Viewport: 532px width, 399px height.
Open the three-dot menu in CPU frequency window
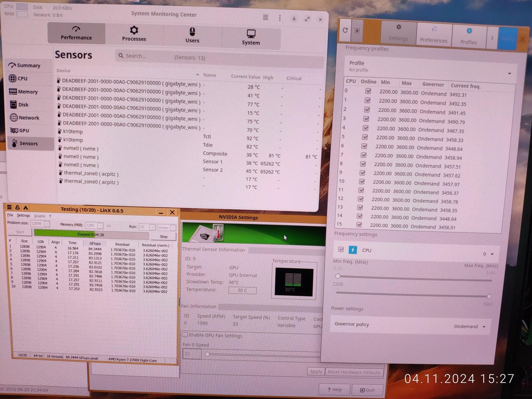[x=492, y=38]
